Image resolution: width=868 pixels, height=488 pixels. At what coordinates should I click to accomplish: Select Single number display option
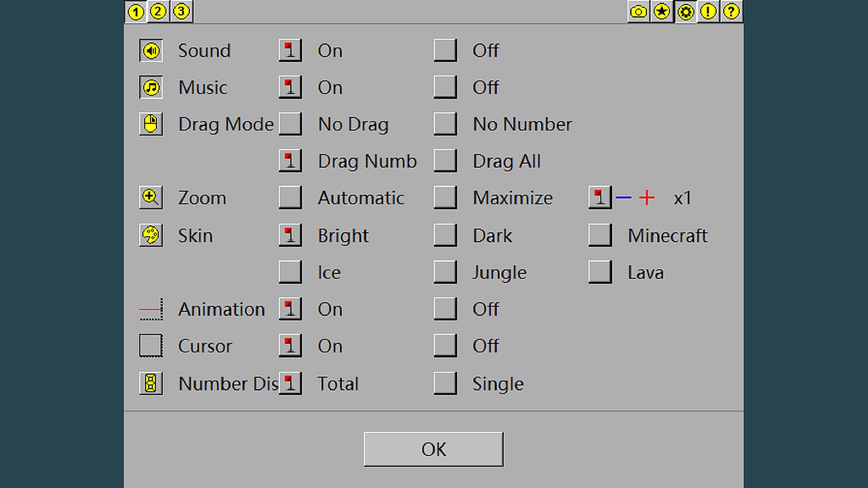coord(445,384)
